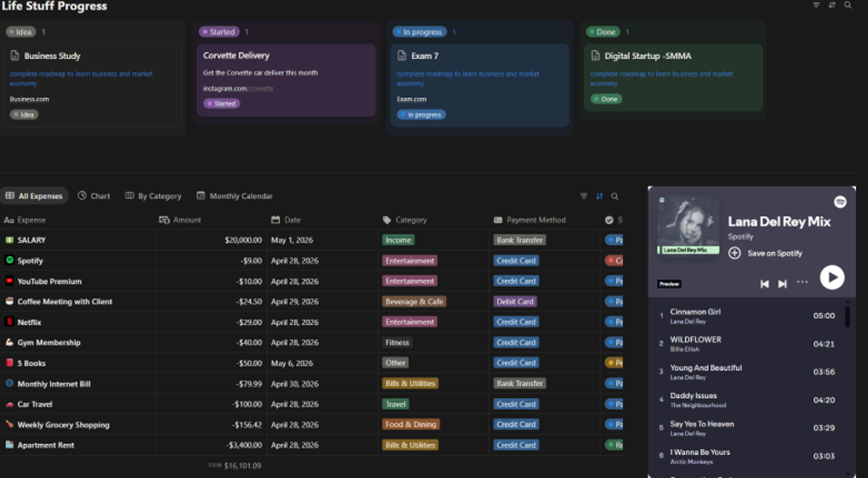Screen dimensions: 868x478
Task: Switch to the All Expenses tab
Action: pyautogui.click(x=34, y=196)
